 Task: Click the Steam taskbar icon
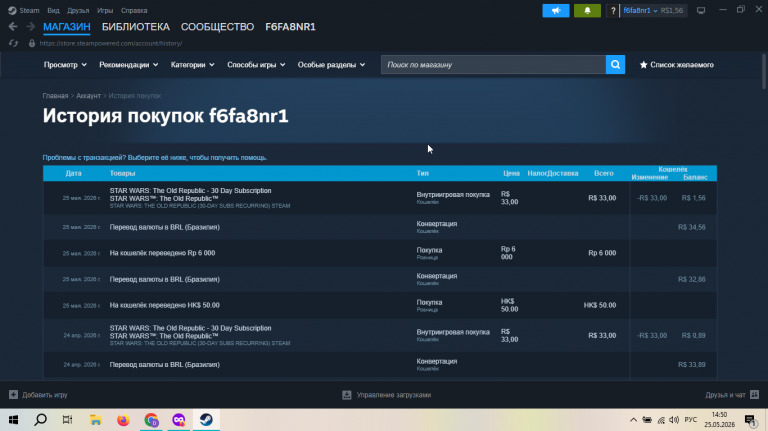pos(206,420)
